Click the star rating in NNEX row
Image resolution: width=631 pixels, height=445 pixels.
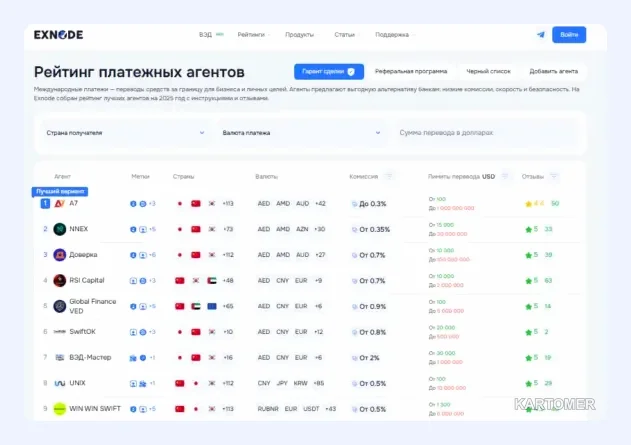point(532,229)
